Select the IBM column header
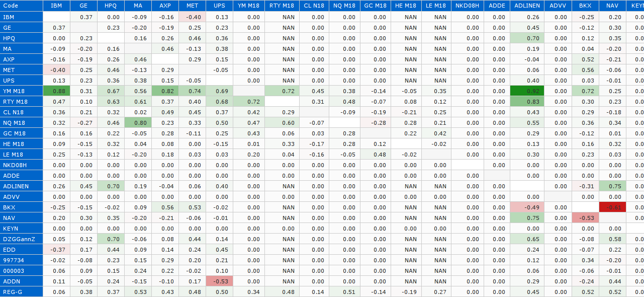This screenshot has width=644, height=297. (x=56, y=6)
